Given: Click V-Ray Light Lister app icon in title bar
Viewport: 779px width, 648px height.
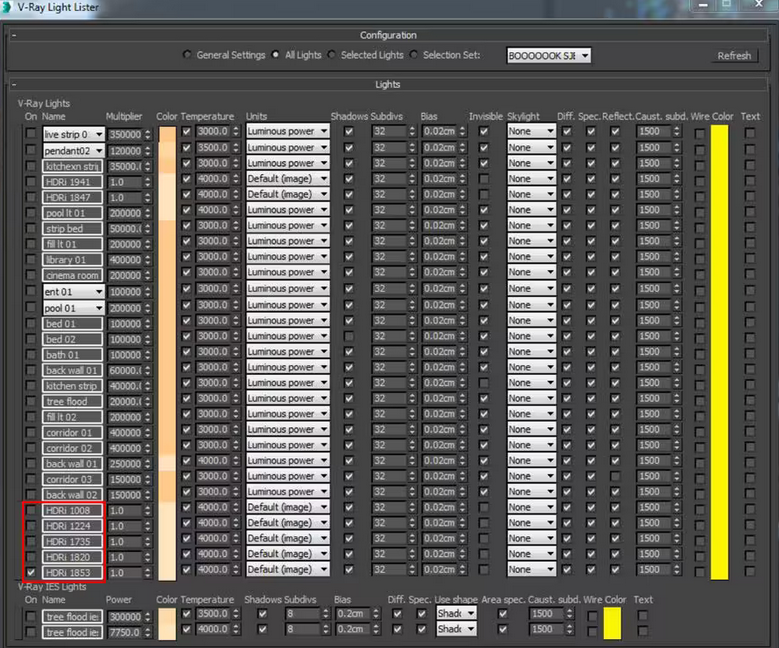Looking at the screenshot, I should click(6, 7).
